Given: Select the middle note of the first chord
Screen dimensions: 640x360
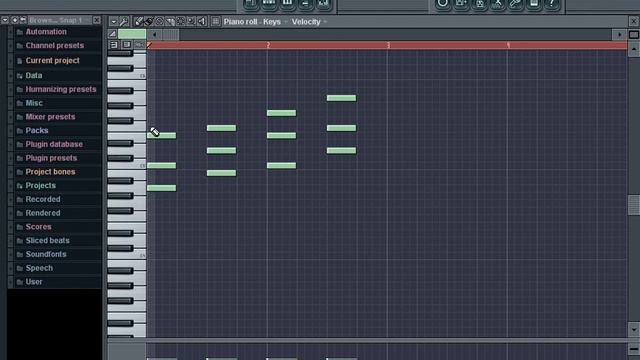Looking at the screenshot, I should point(162,166).
